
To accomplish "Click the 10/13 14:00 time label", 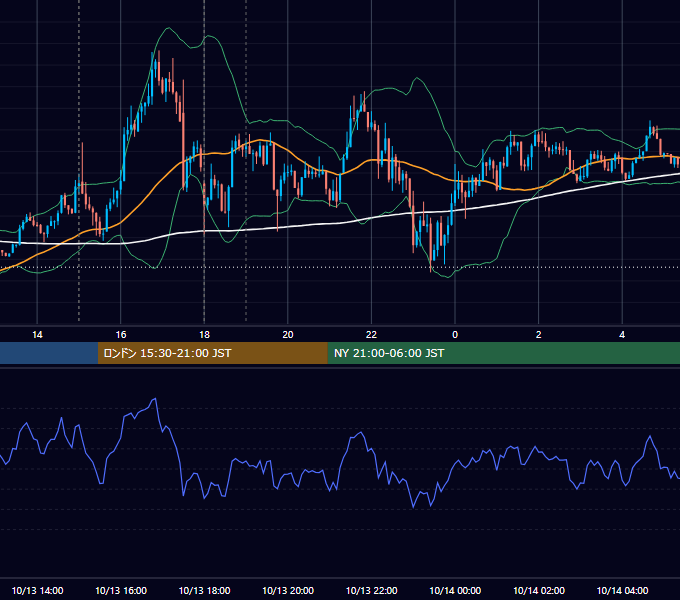I will pyautogui.click(x=37, y=590).
